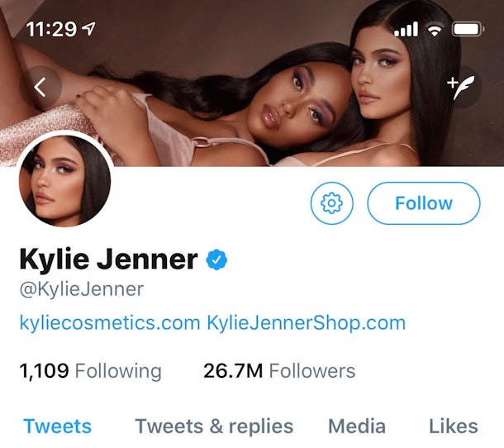Show the Likes tab

(x=453, y=427)
